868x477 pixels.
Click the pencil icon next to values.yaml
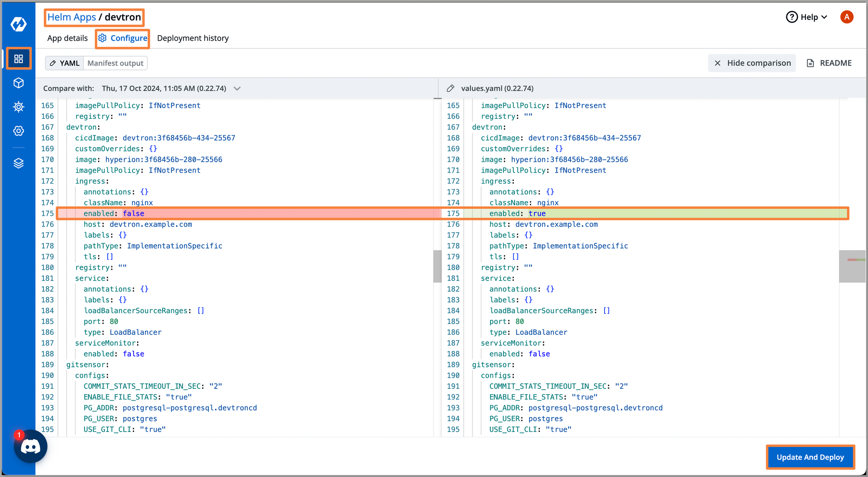pyautogui.click(x=450, y=88)
